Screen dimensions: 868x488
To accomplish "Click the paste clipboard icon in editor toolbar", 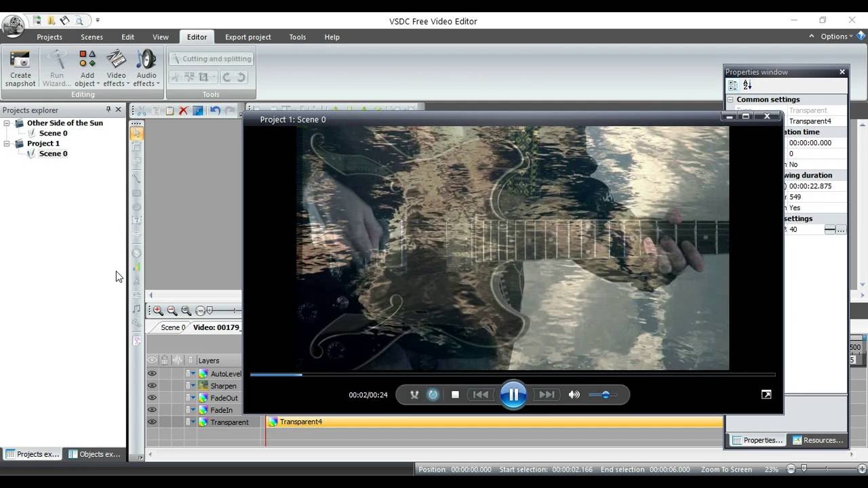I will click(170, 110).
